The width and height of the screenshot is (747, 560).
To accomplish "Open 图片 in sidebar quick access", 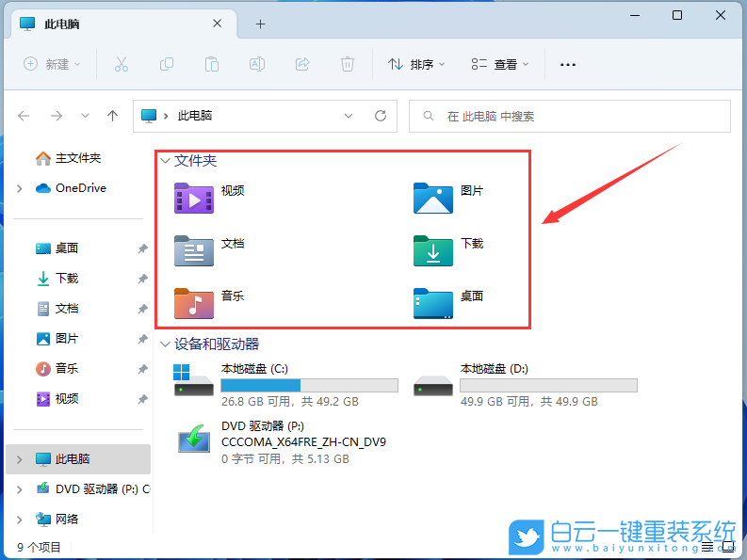I will click(57, 339).
